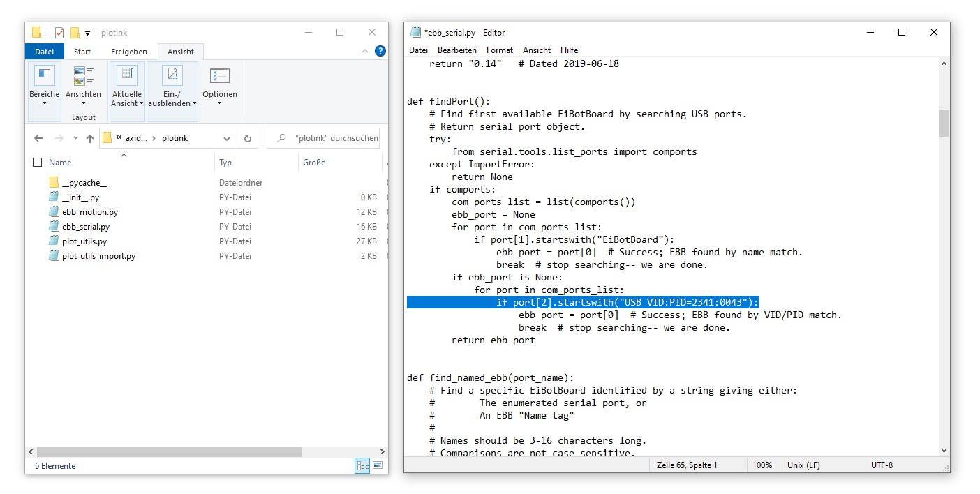Switch to details view icon in status bar

point(362,465)
